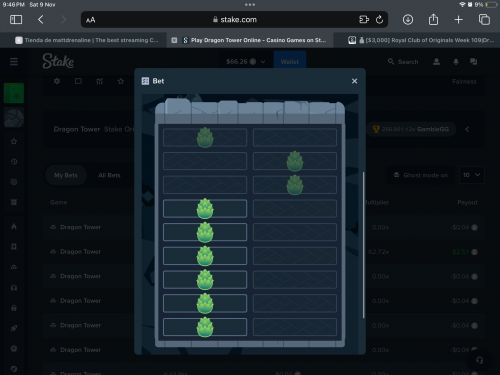Open the Wallet
The width and height of the screenshot is (500, 375).
[290, 62]
